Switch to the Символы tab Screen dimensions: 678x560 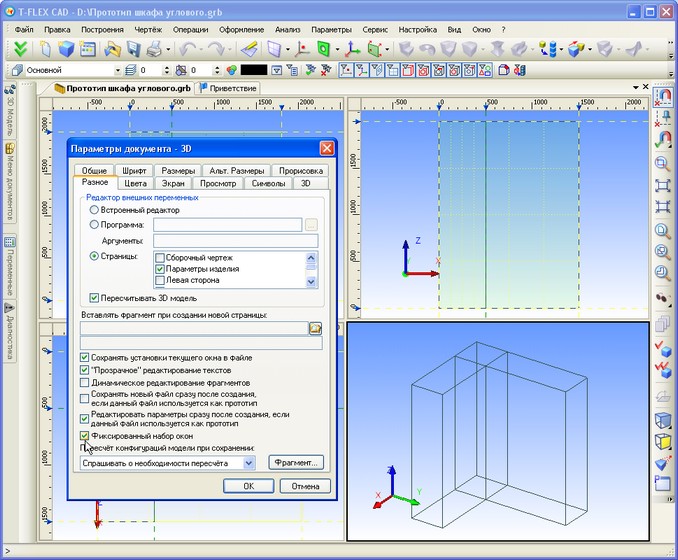coord(269,183)
